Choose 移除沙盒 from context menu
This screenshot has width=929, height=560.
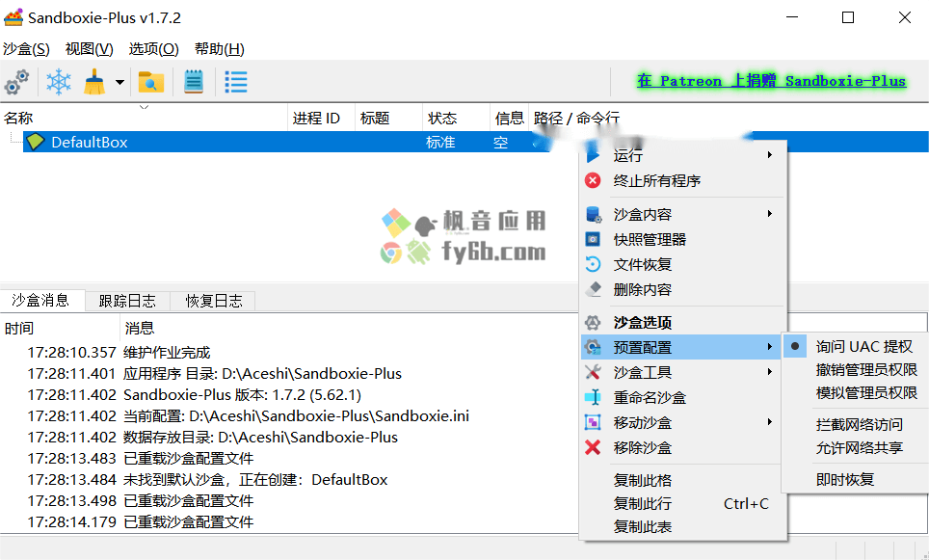pyautogui.click(x=683, y=447)
